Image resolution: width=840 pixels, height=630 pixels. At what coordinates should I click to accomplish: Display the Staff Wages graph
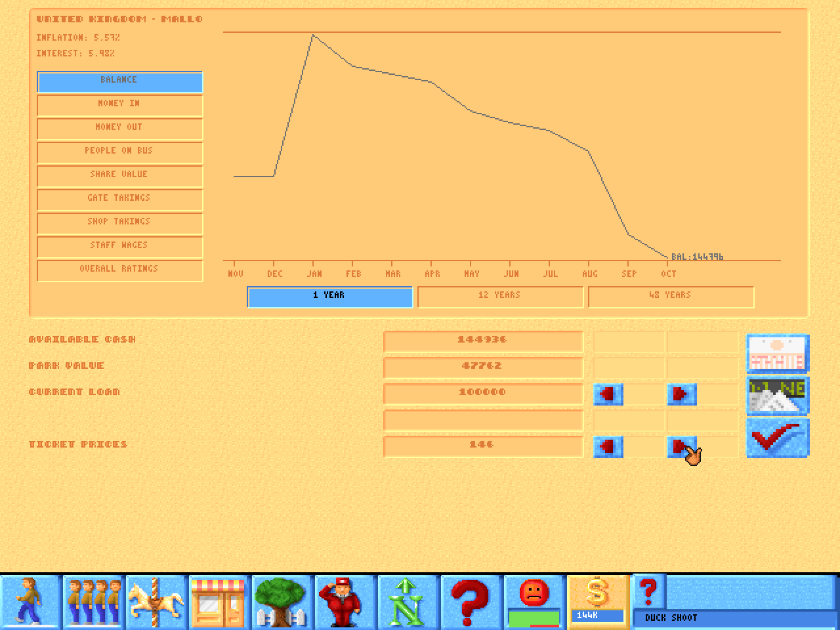119,247
